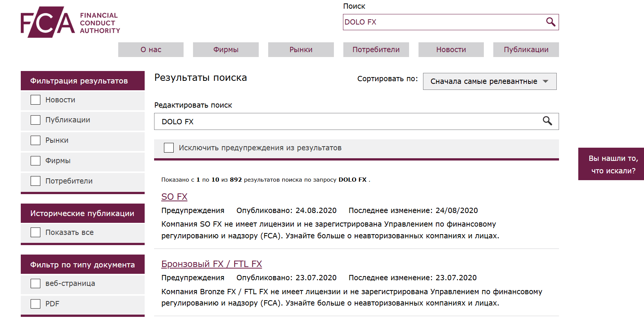This screenshot has width=644, height=318.
Task: Open the SO FX search result
Action: click(174, 197)
